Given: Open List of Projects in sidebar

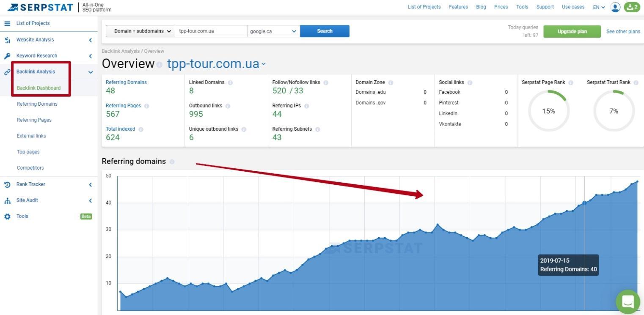Looking at the screenshot, I should (x=33, y=23).
